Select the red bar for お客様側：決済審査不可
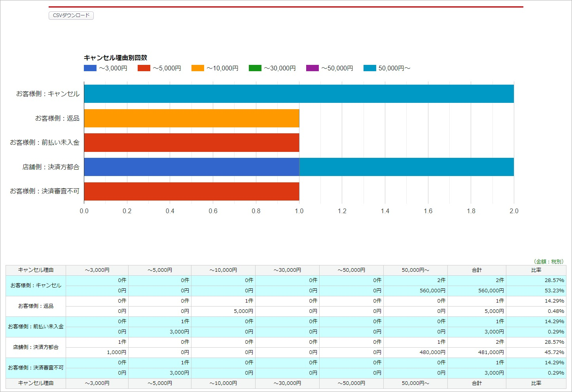572x392 pixels. click(191, 191)
